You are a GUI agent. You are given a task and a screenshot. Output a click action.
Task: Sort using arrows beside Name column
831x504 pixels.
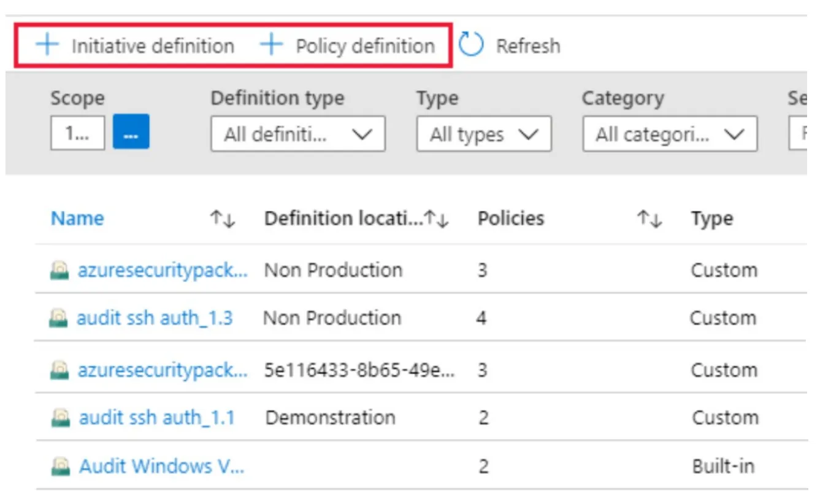coord(222,219)
